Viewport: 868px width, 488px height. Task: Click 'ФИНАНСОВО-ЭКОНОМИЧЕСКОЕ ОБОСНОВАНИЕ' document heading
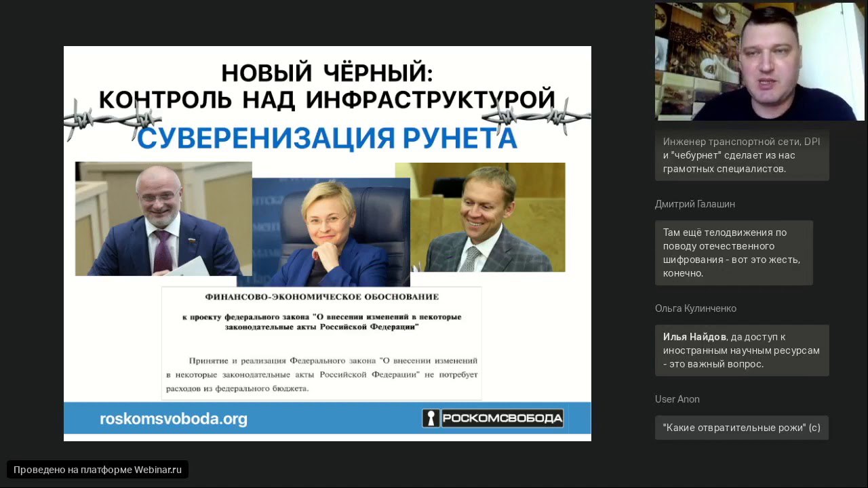click(321, 297)
